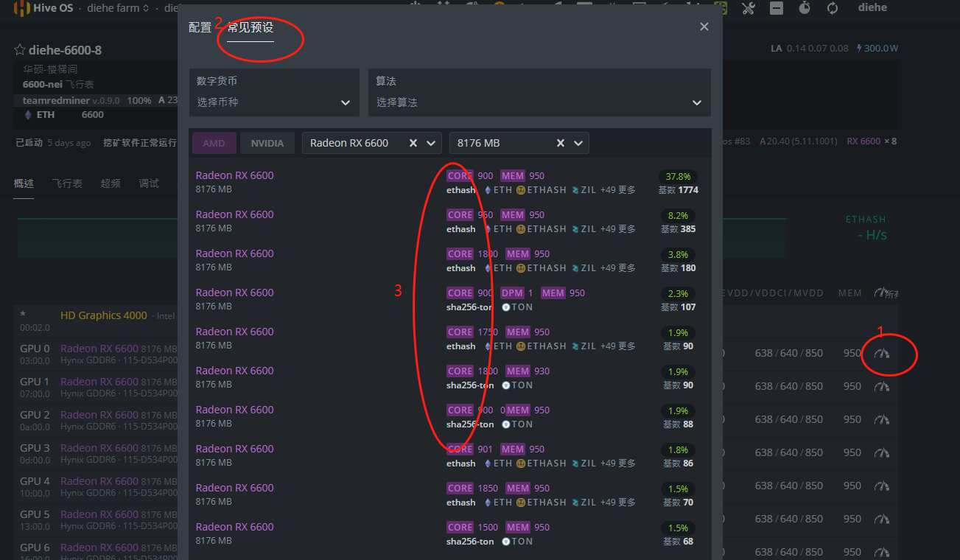Click the 2.3% popularity badge
The width and height of the screenshot is (960, 560).
(678, 293)
